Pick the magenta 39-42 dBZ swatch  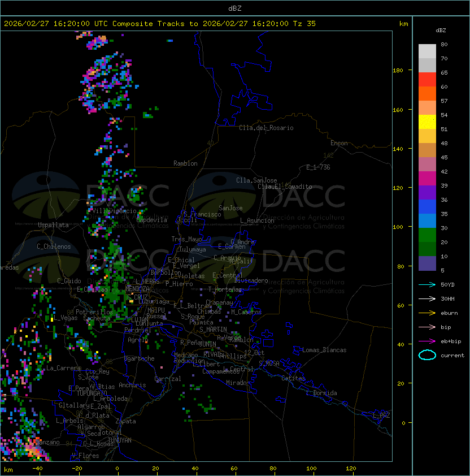(x=427, y=179)
